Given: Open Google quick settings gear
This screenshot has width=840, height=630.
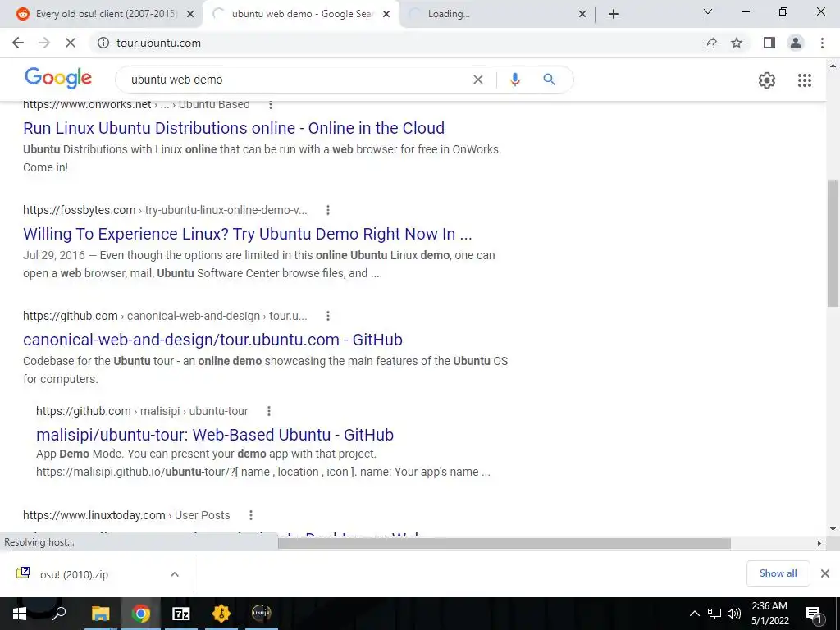Looking at the screenshot, I should point(767,80).
